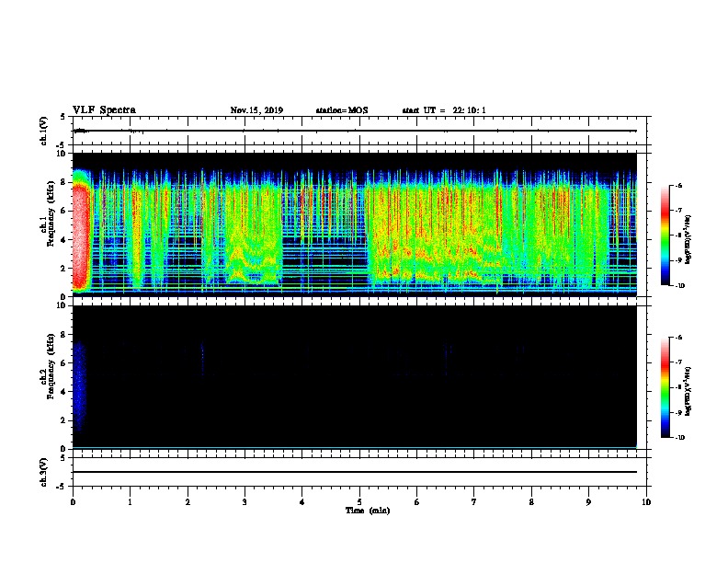The height and width of the screenshot is (563, 728).
Task: Click the faint blue patch in ch.2 spectrogram
Action: tap(79, 385)
